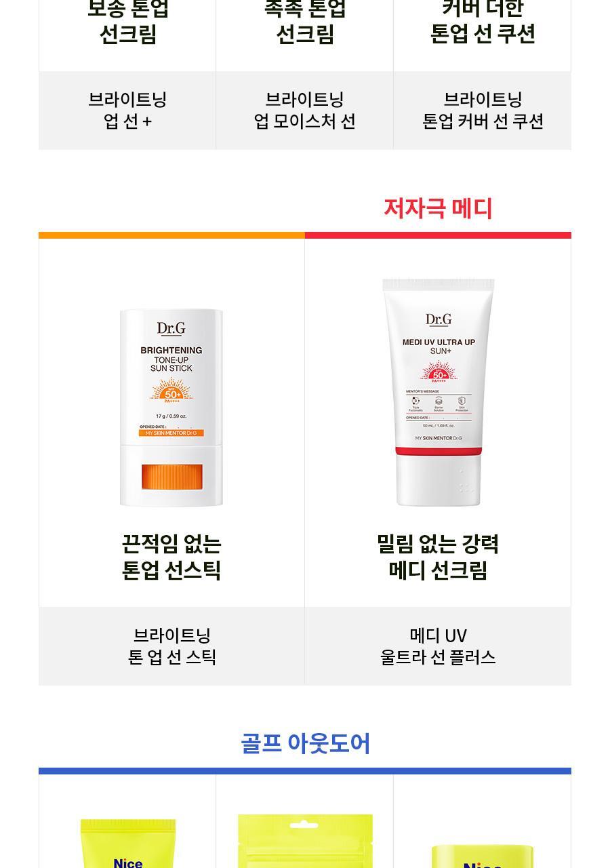Click the Brightening Tone-Up Sun Stick product image
The width and height of the screenshot is (610, 868).
pos(171,408)
